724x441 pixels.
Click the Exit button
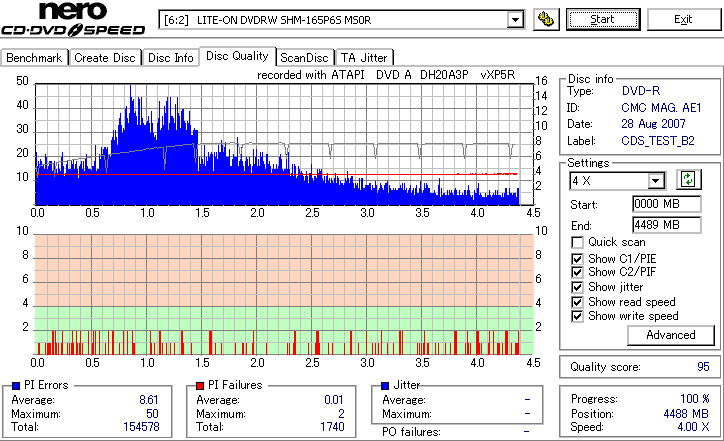pos(683,19)
